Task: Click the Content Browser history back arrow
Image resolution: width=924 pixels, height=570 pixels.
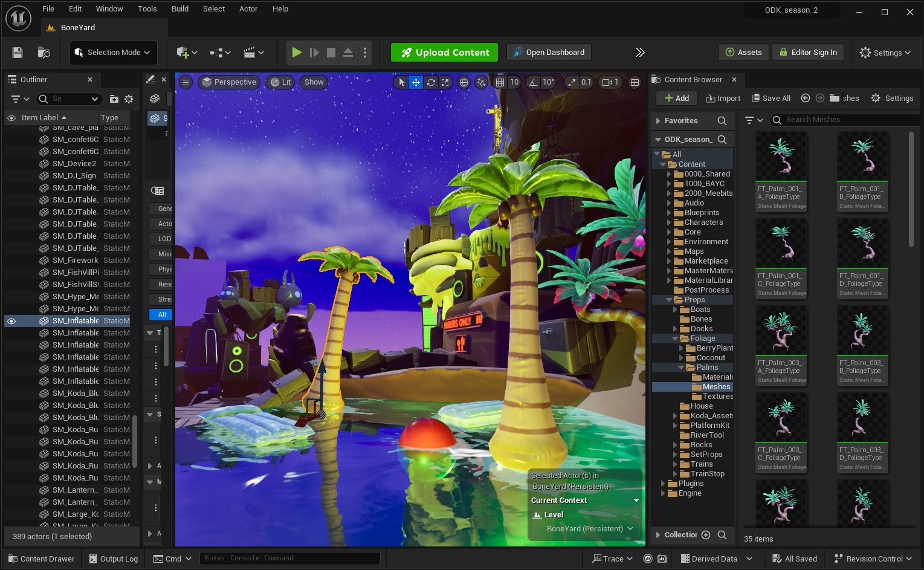Action: pyautogui.click(x=806, y=98)
